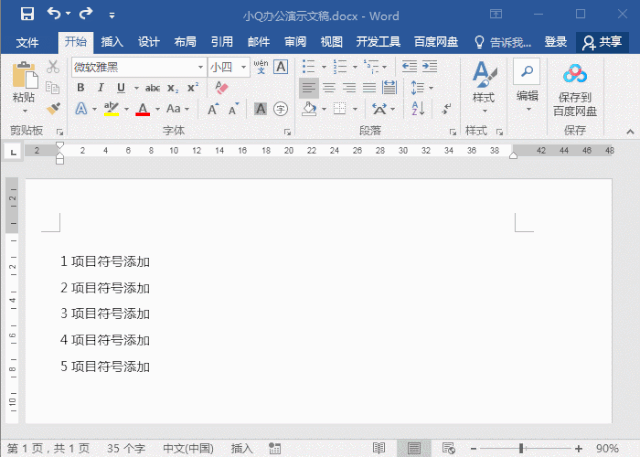Decrease font size with smaller A
This screenshot has height=457, width=640.
click(x=233, y=109)
